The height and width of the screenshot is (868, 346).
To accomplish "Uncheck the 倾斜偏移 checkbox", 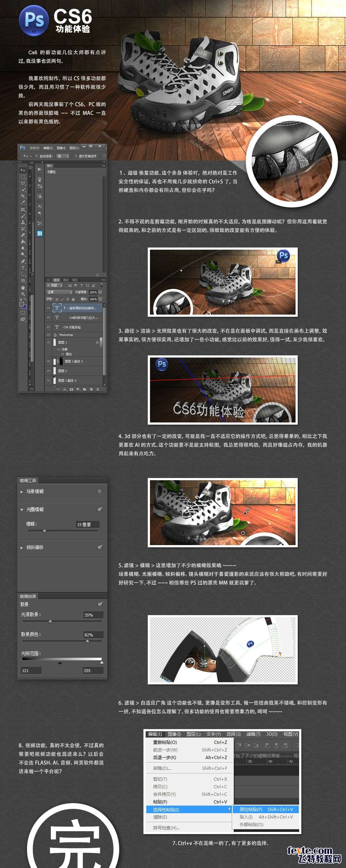I will coord(99,547).
